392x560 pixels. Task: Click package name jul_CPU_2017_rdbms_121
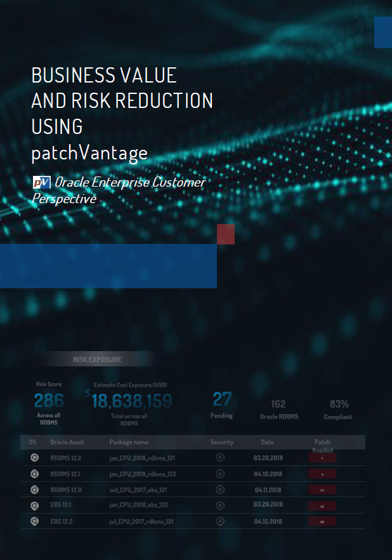(141, 521)
